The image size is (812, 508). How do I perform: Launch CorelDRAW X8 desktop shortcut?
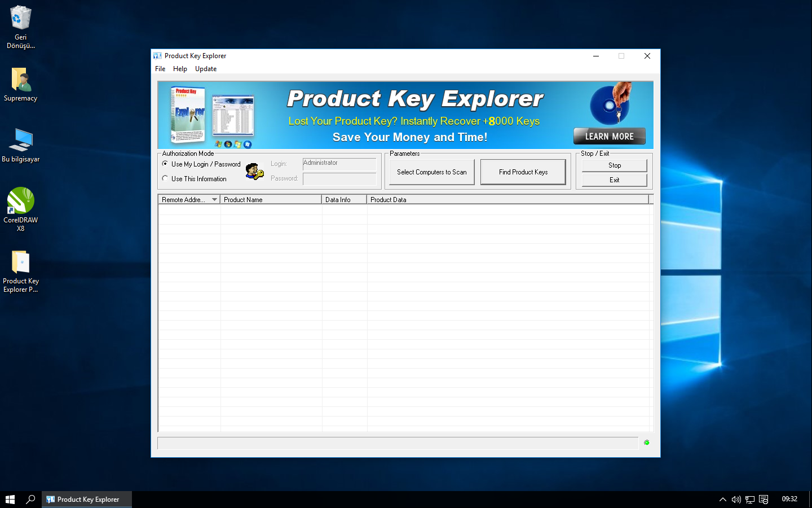point(21,209)
